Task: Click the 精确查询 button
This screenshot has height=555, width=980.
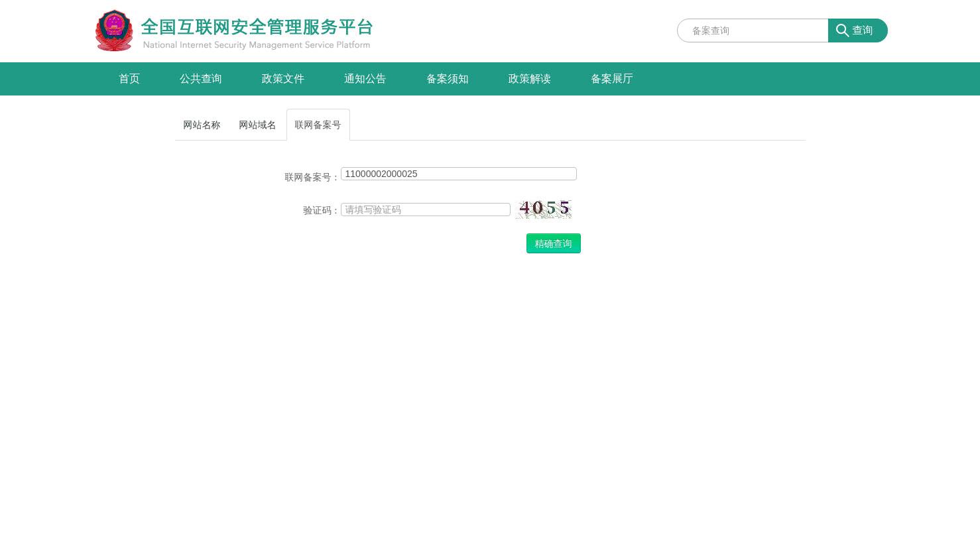Action: (x=554, y=243)
